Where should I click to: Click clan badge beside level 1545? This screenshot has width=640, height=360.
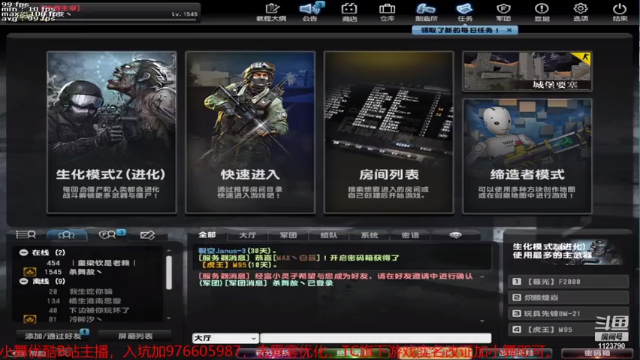tap(30, 272)
